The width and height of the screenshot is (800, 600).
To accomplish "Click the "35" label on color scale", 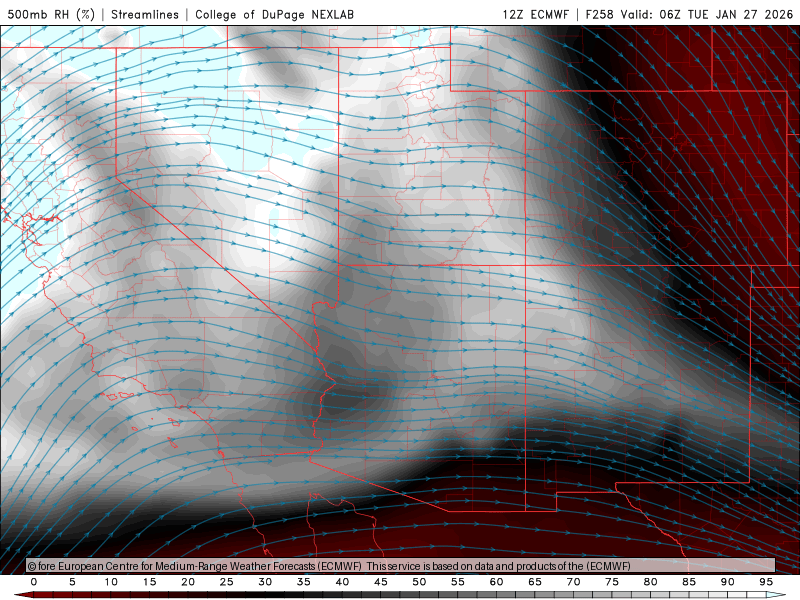I will click(x=304, y=582).
